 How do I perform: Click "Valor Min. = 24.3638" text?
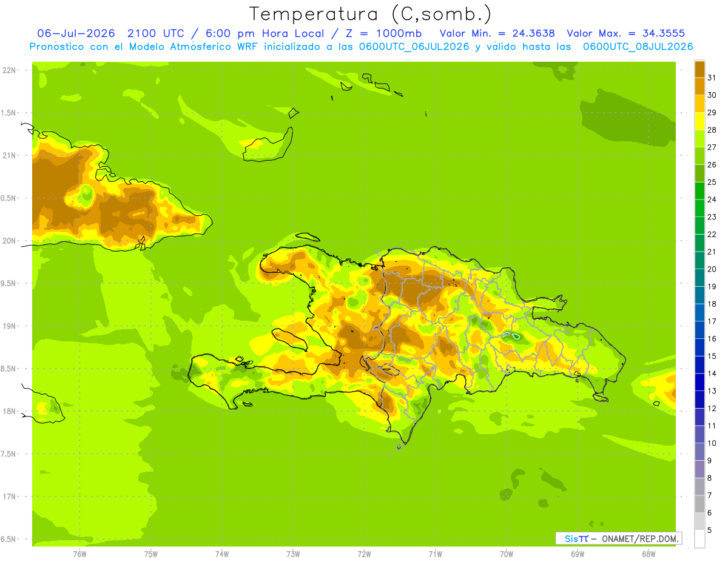[x=497, y=33]
